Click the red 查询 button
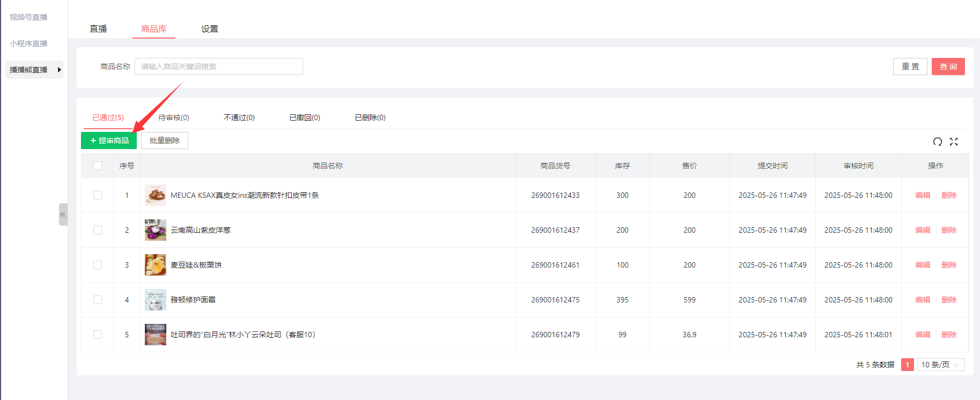 pyautogui.click(x=948, y=66)
